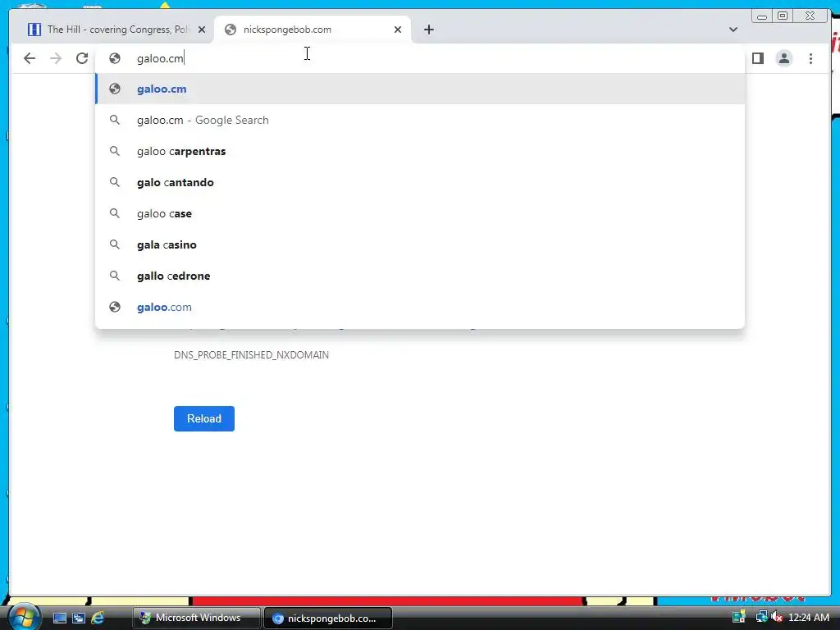This screenshot has height=630, width=840.
Task: Minimize the Chrome window
Action: (x=762, y=16)
